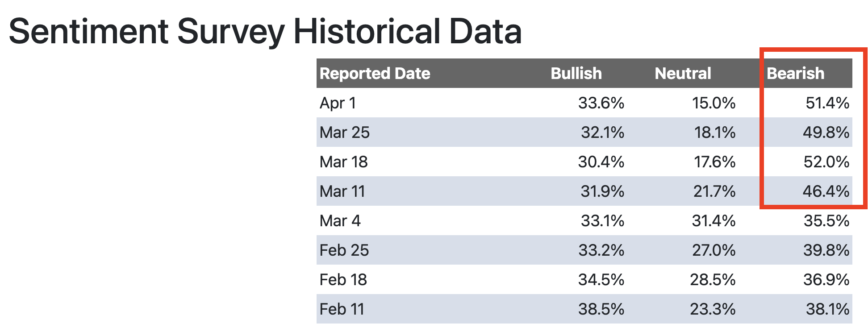Select the 34.5% bullish value

tap(601, 280)
